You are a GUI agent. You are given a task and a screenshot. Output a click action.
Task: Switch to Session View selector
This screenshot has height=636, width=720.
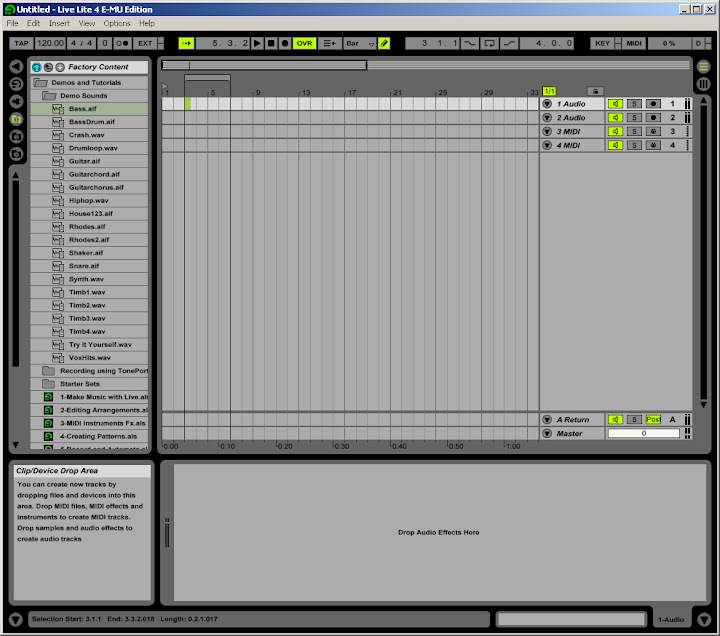click(x=703, y=84)
